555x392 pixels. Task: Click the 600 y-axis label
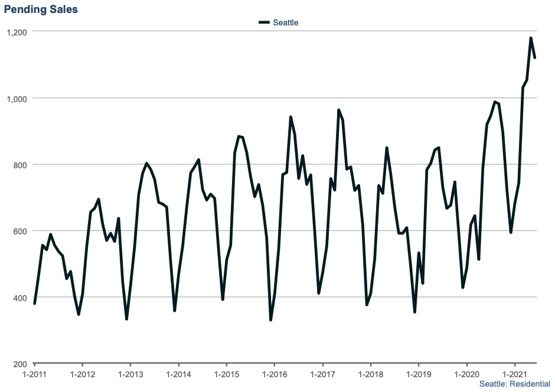pos(19,231)
